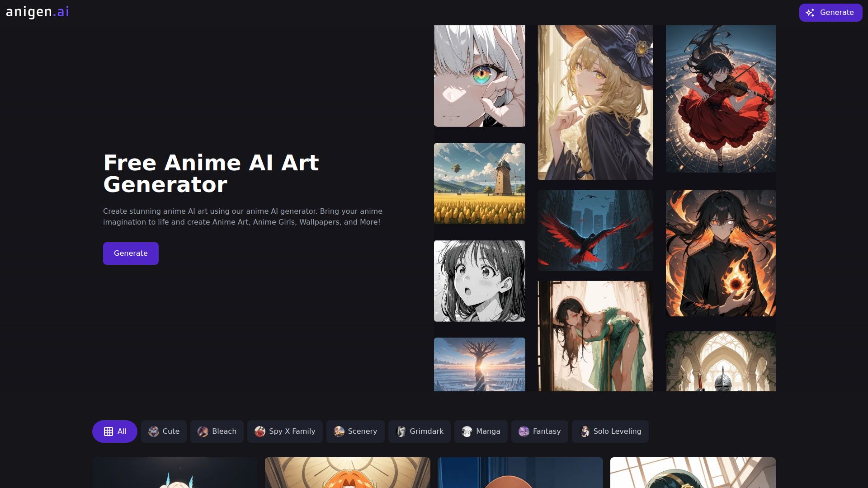Open the black and white manga girl image
Viewport: 868px width, 488px height.
[x=479, y=281]
